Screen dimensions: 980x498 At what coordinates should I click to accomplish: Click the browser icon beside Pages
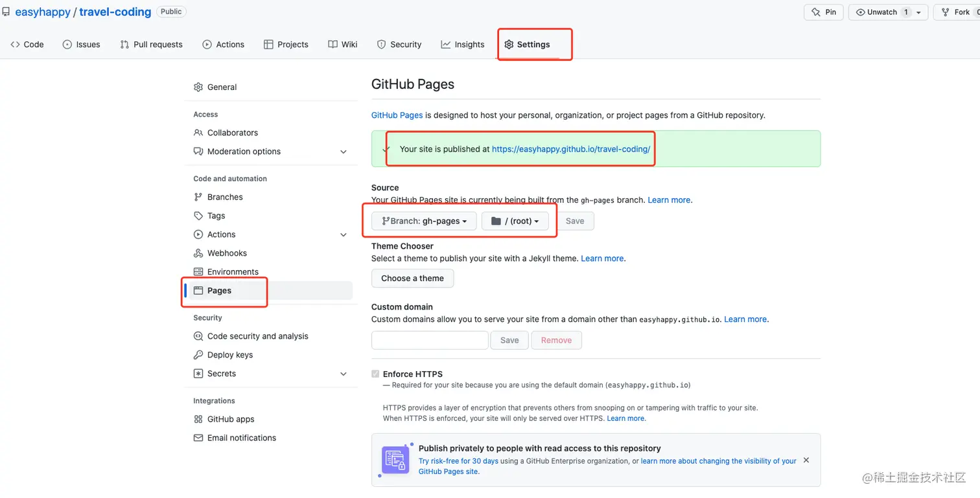[x=198, y=291]
